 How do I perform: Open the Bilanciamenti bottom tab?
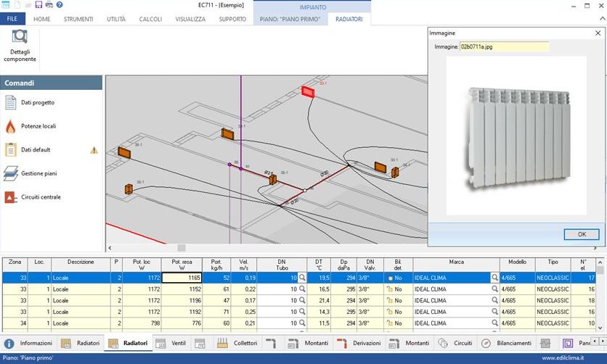point(507,343)
